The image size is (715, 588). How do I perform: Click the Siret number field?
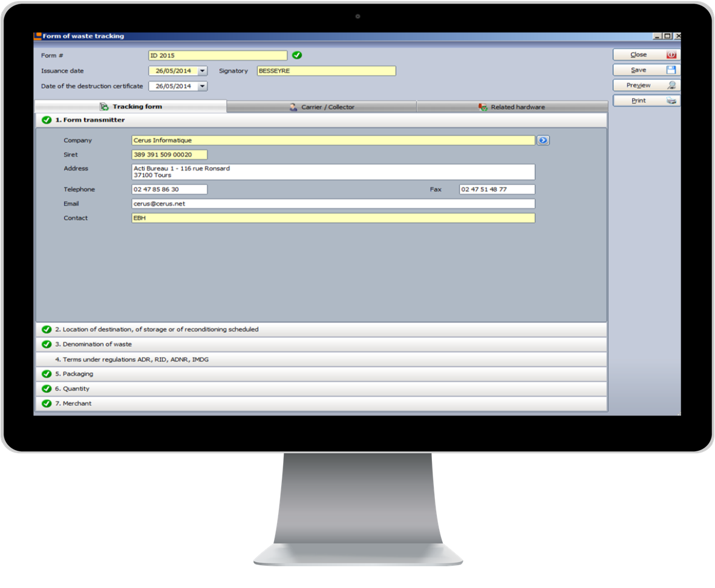169,155
